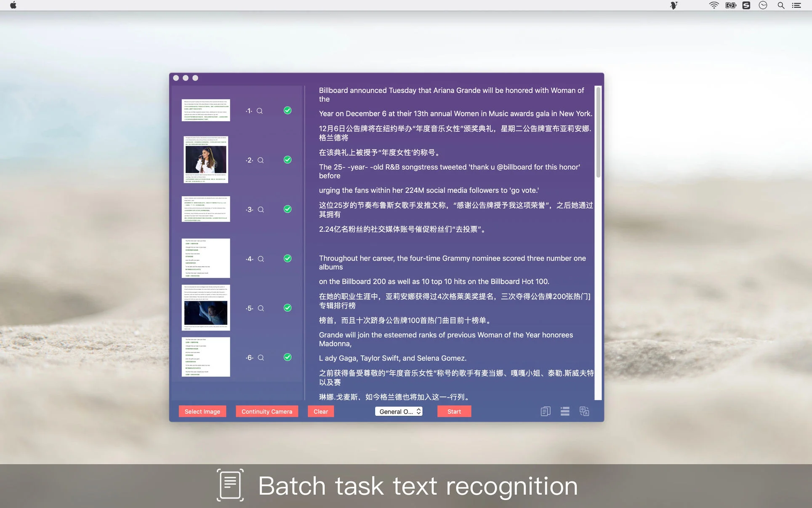Screen dimensions: 812x508
Task: Click the paragraph list format icon
Action: pyautogui.click(x=565, y=412)
